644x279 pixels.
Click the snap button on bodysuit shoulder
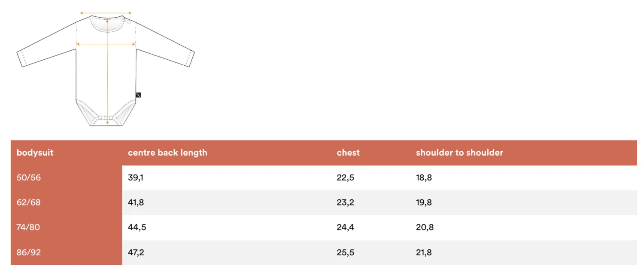tap(129, 23)
